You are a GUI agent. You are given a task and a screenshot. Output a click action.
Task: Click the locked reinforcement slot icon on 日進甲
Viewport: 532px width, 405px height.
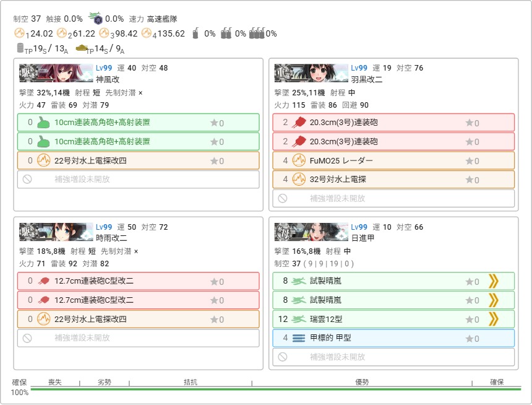coord(283,357)
